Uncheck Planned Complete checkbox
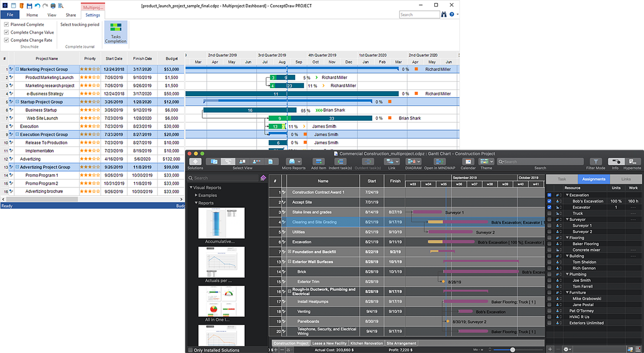 [7, 24]
